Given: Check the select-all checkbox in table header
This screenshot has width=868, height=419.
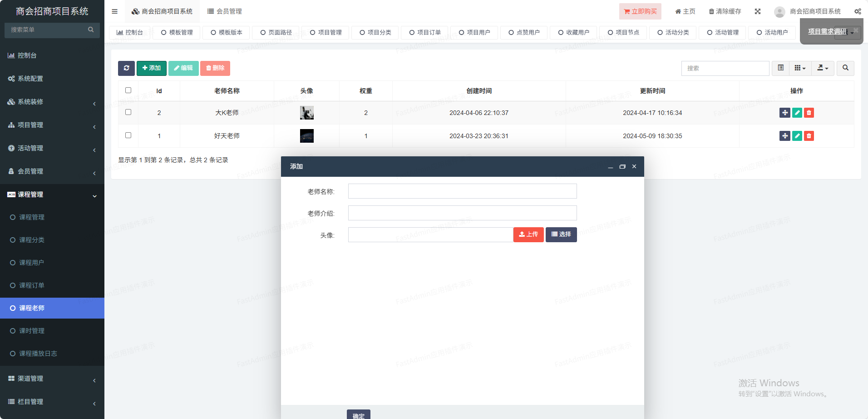Looking at the screenshot, I should point(128,90).
